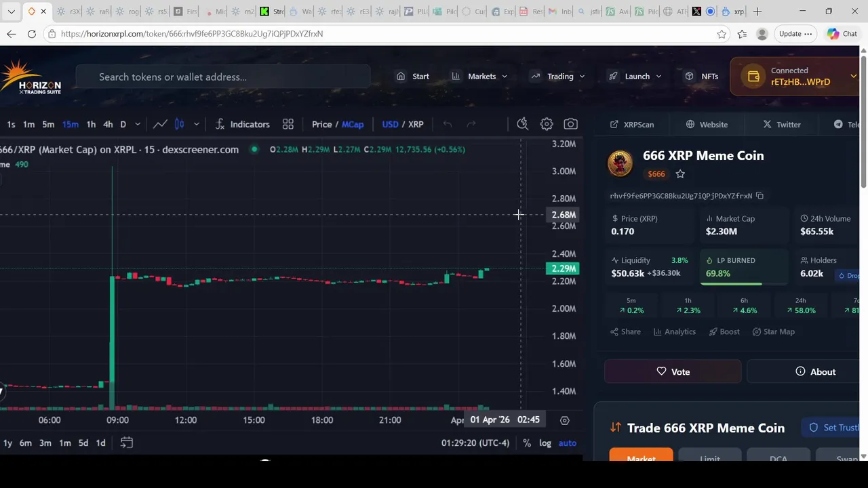Screen dimensions: 868x488
Task: Copy the token address
Action: click(x=759, y=196)
